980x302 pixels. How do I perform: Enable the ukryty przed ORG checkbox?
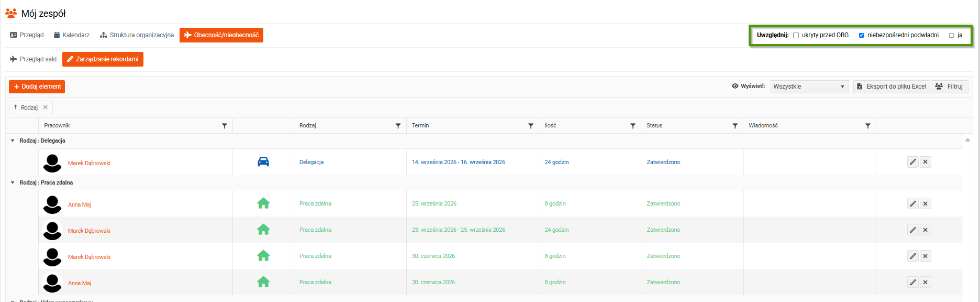click(796, 35)
